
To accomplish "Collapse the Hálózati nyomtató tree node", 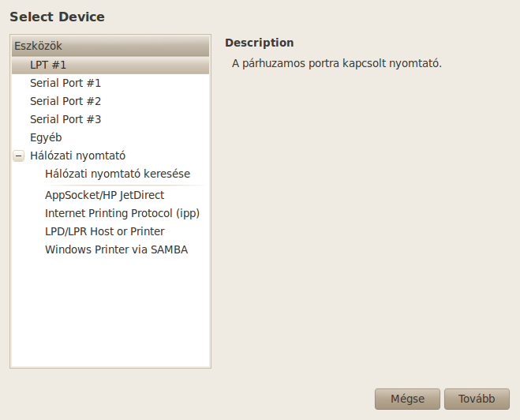I will [19, 156].
